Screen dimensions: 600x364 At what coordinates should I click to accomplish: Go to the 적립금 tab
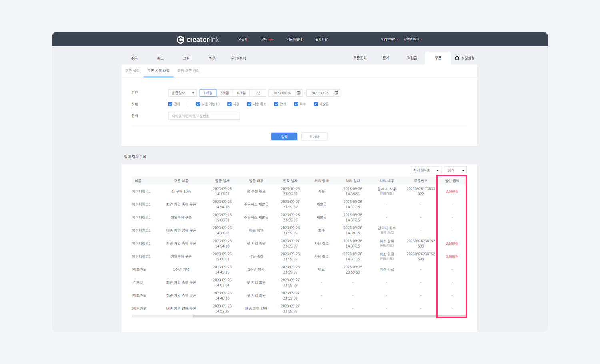(x=412, y=58)
